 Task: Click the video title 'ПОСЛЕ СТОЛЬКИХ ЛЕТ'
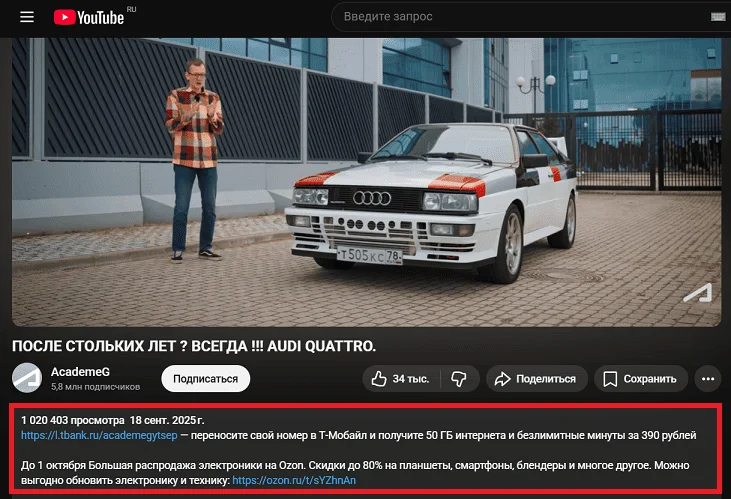tap(194, 346)
